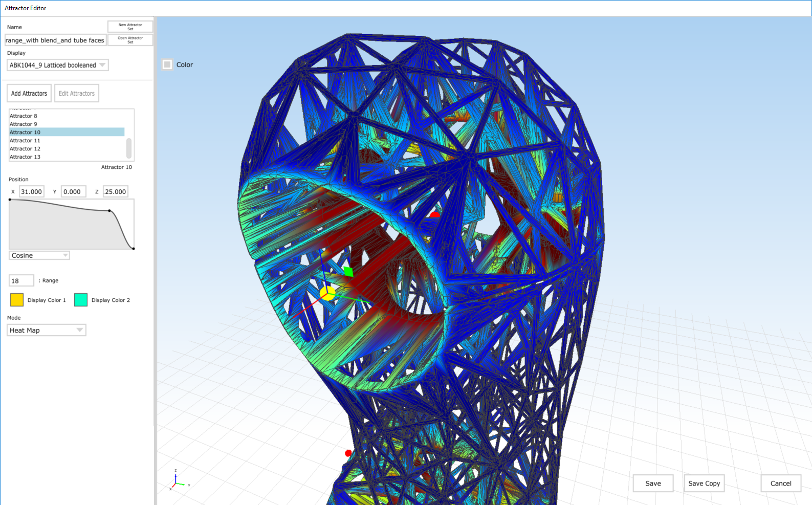Click the Cancel button

pos(781,484)
